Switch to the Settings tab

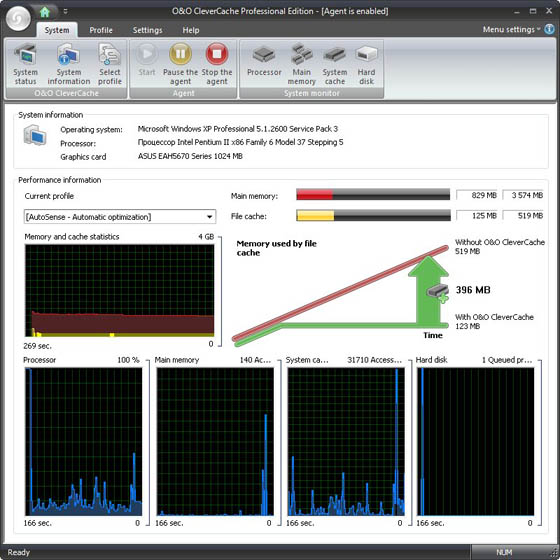148,30
